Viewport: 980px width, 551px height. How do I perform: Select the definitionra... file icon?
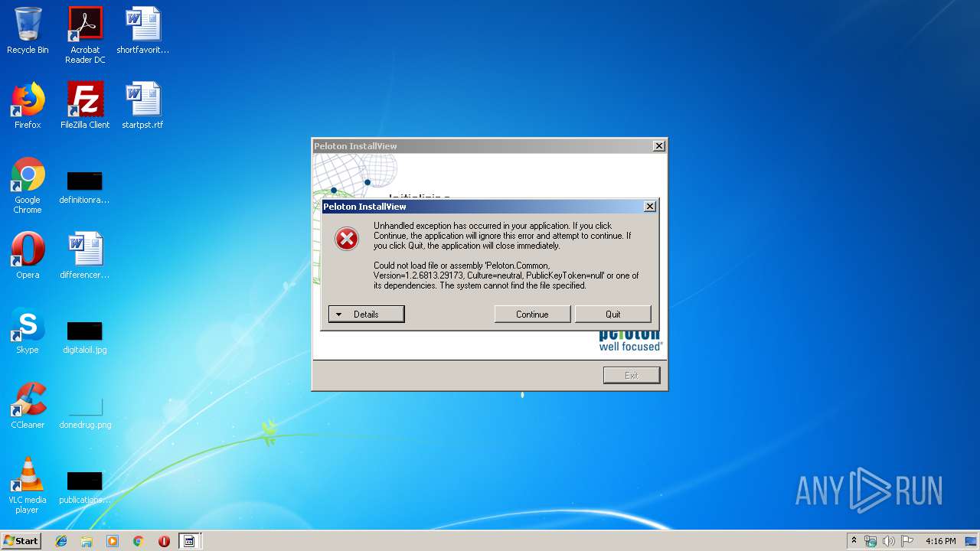tap(84, 188)
